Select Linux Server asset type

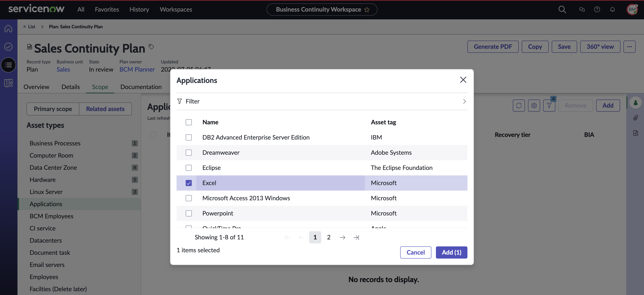coord(79,192)
